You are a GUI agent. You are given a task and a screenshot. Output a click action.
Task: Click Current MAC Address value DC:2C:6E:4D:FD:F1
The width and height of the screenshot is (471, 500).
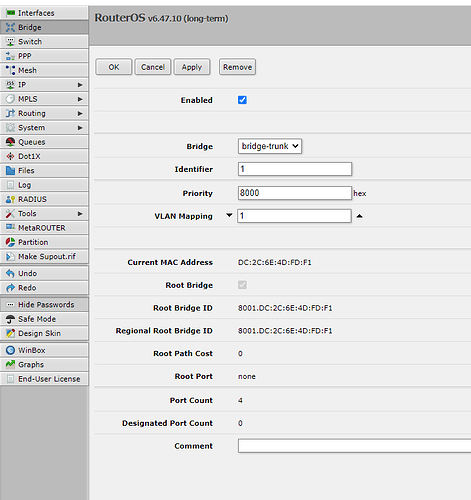pos(275,262)
